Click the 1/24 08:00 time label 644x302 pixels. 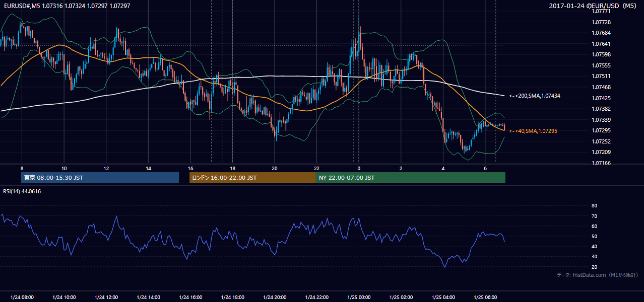(x=22, y=297)
